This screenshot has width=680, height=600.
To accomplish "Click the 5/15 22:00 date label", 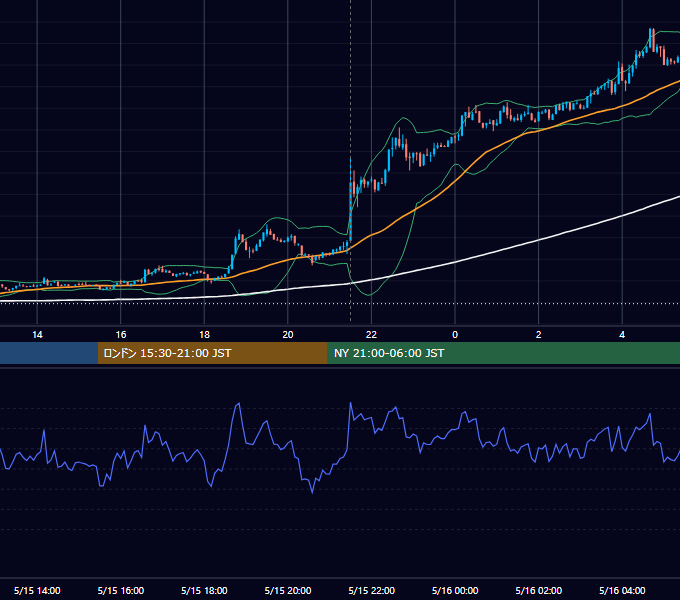I will click(372, 590).
